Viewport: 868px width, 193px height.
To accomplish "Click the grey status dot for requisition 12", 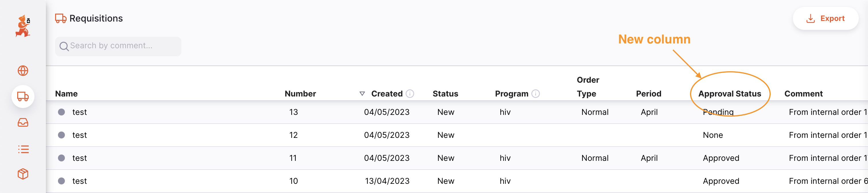I will click(x=61, y=135).
